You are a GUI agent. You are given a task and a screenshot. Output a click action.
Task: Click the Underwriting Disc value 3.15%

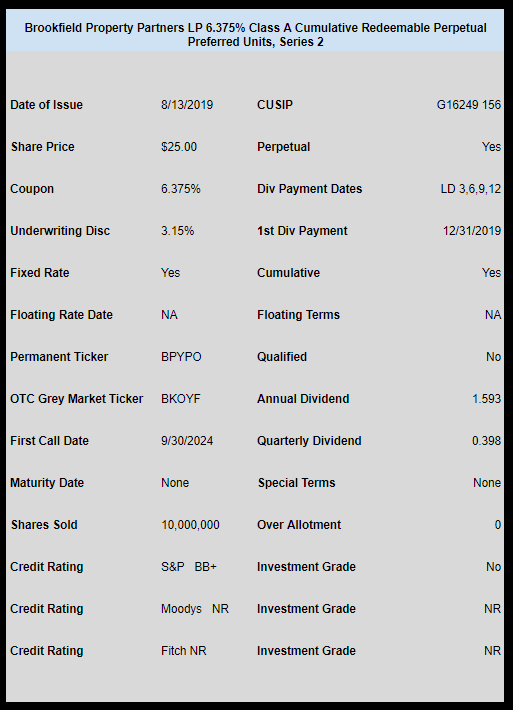(x=177, y=231)
